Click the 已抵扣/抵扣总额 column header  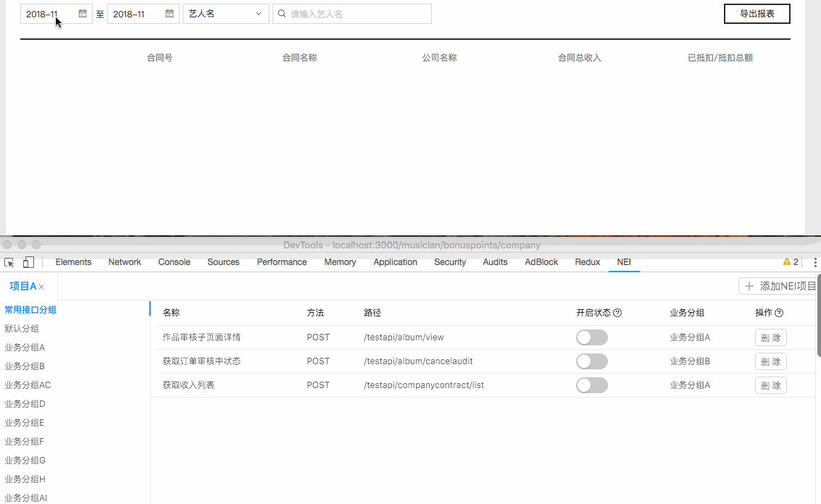click(x=720, y=58)
